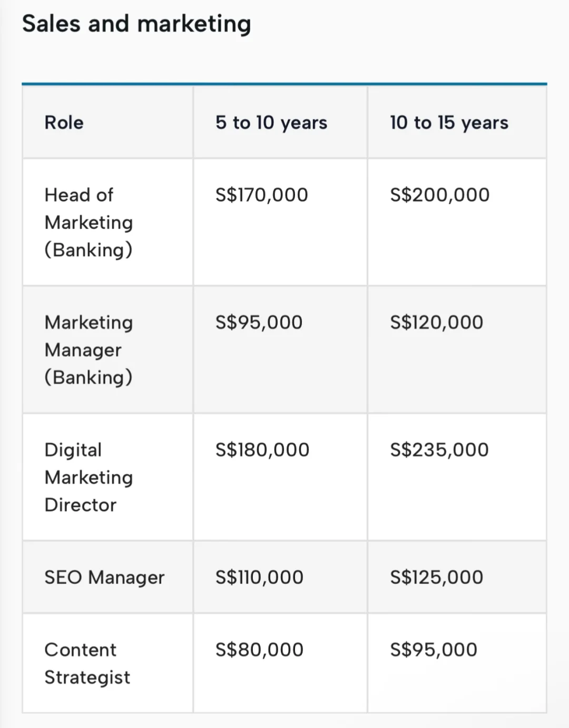Viewport: 569px width, 728px height.
Task: Select the S$125,000 salary value
Action: (x=437, y=577)
